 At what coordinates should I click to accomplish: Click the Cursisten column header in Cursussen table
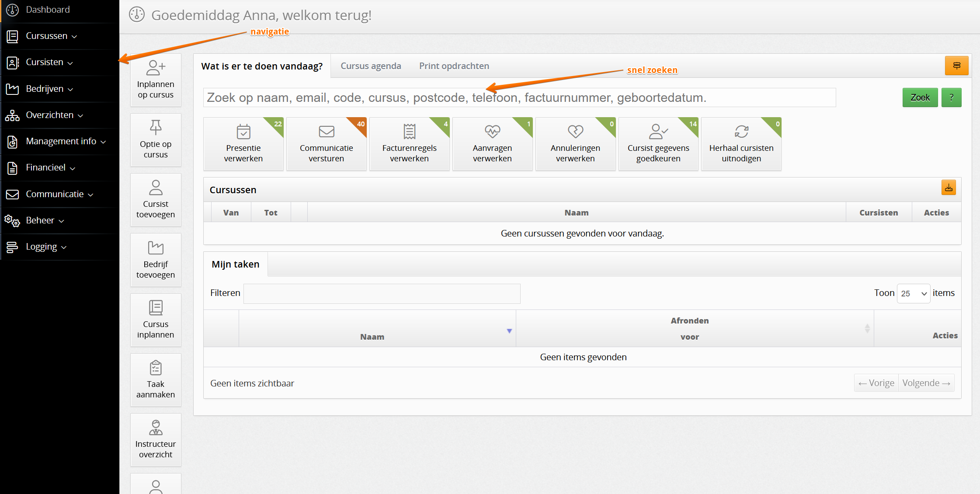pyautogui.click(x=879, y=212)
